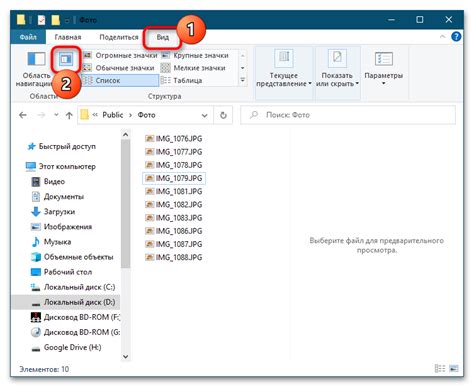This screenshot has height=387, width=474.
Task: Open the Видео folder
Action: [48, 182]
